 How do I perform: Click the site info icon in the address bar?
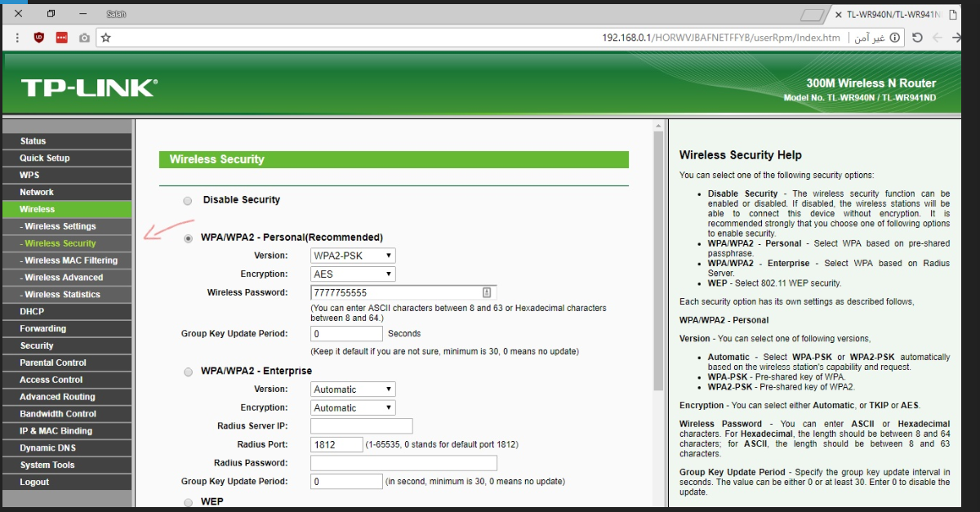click(895, 38)
